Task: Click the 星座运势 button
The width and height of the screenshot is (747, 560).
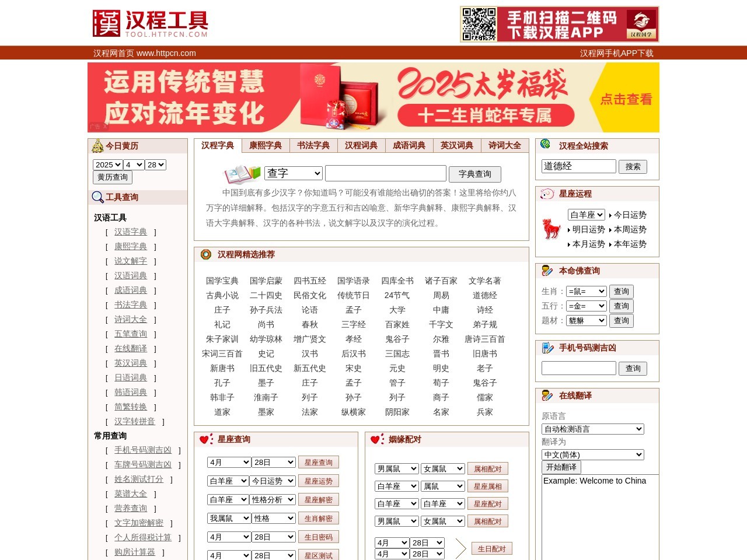Action: (x=319, y=481)
